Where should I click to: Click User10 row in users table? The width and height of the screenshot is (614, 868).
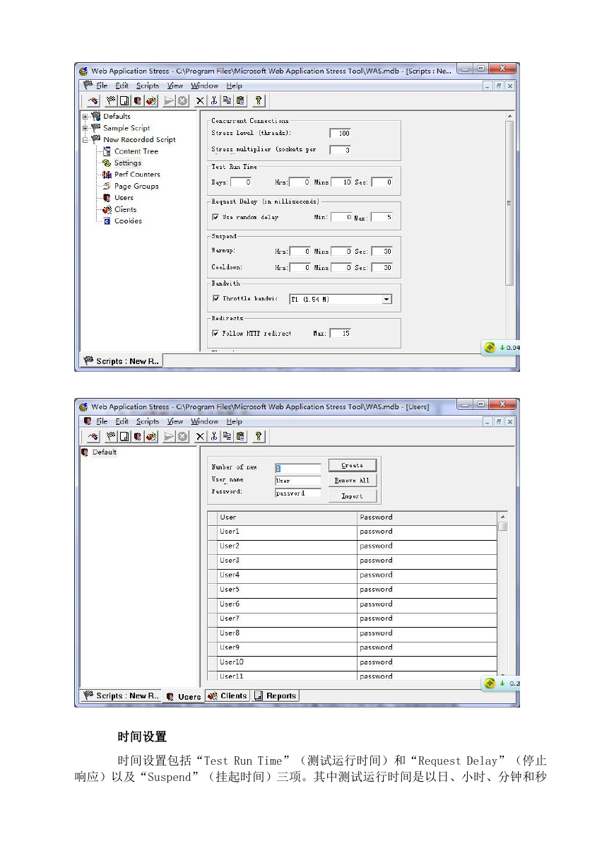click(352, 662)
